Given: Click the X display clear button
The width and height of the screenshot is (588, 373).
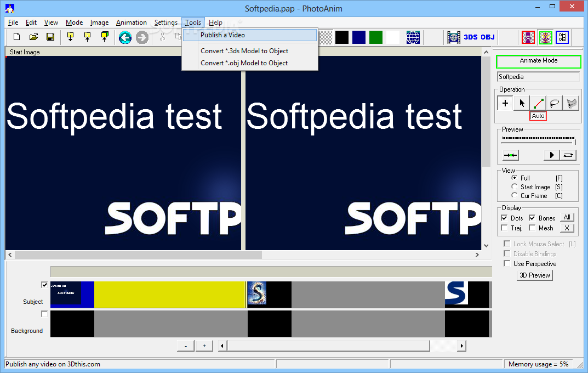Looking at the screenshot, I should tap(567, 228).
